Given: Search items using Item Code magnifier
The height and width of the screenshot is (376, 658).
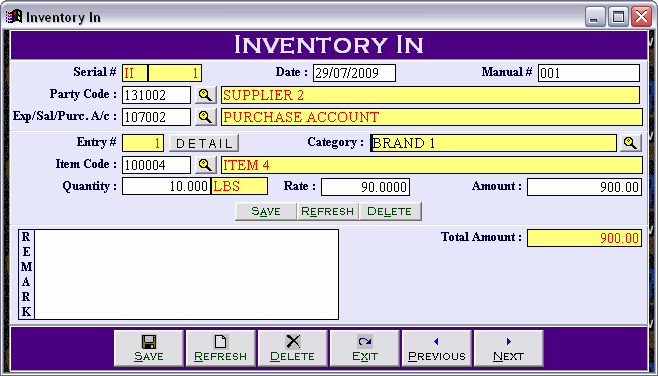Looking at the screenshot, I should pos(206,165).
